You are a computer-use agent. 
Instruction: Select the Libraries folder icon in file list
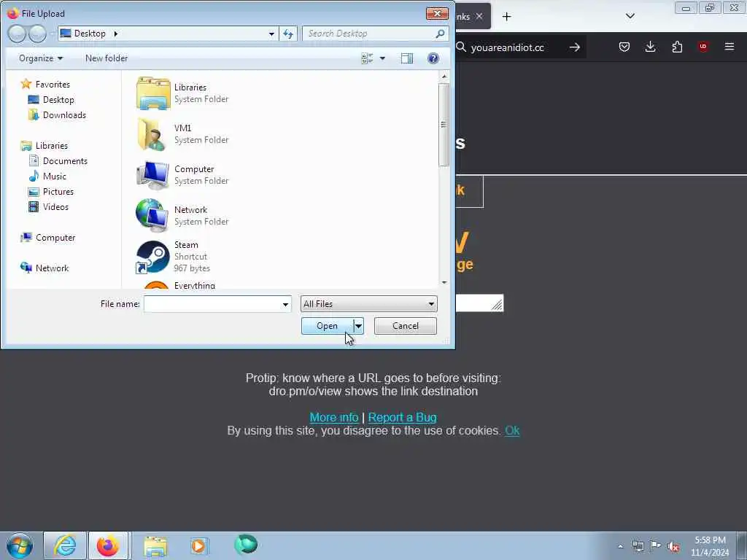point(153,93)
